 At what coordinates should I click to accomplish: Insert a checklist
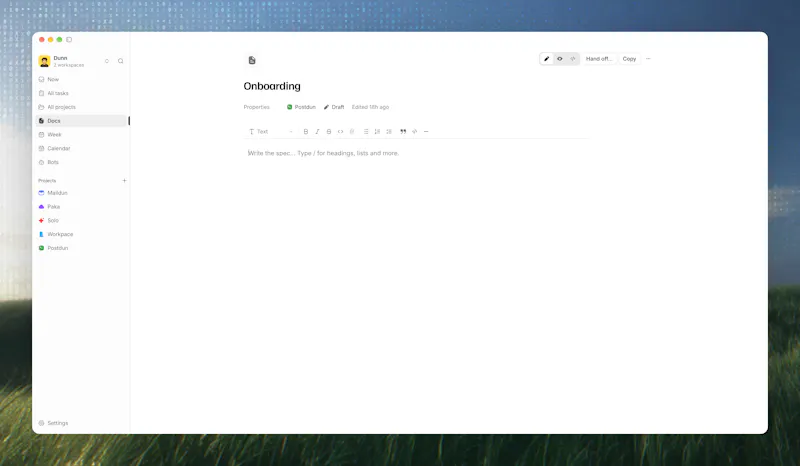(389, 132)
